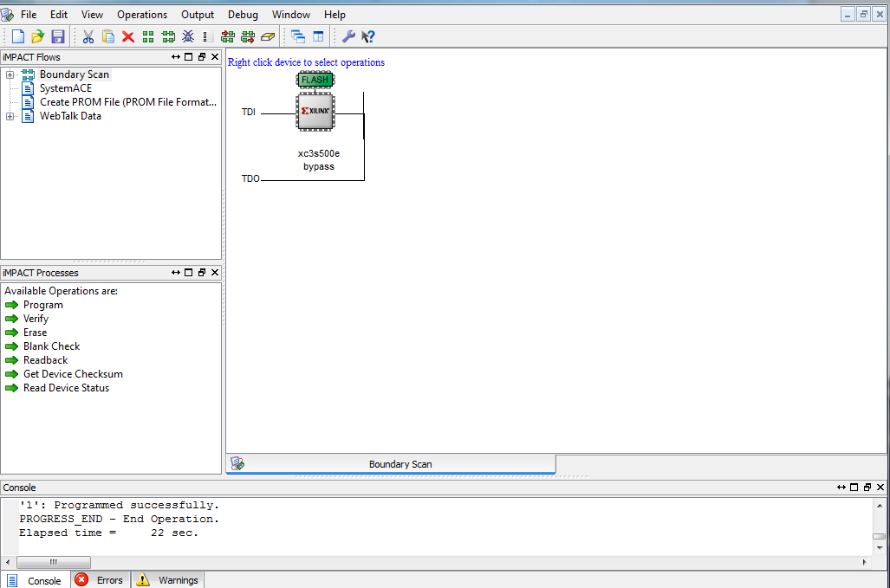Initialize chain with connected green boxes icon
The height and width of the screenshot is (588, 890).
pyautogui.click(x=169, y=37)
